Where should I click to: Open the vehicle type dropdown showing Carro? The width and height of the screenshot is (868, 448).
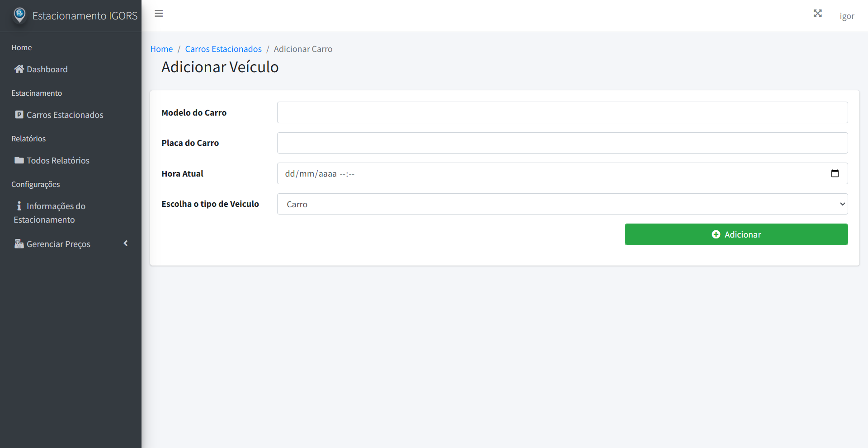coord(562,204)
